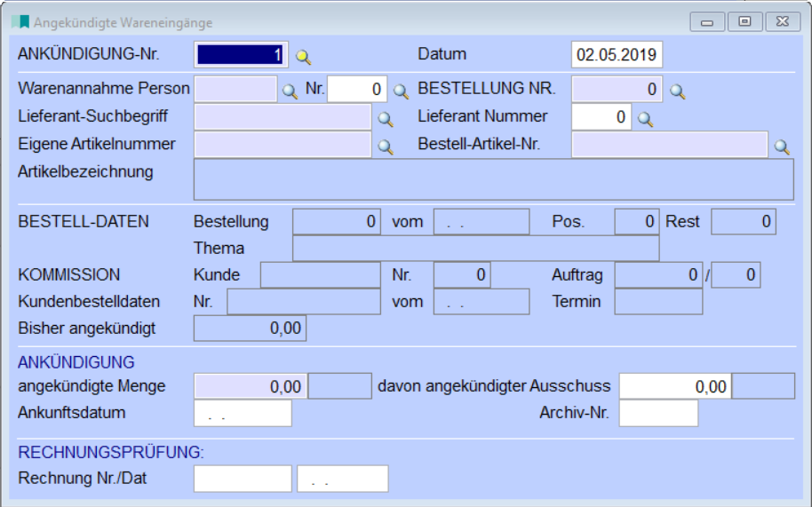Close the Angekündigte Wareneingänge window
Image resolution: width=812 pixels, height=507 pixels.
click(x=783, y=21)
